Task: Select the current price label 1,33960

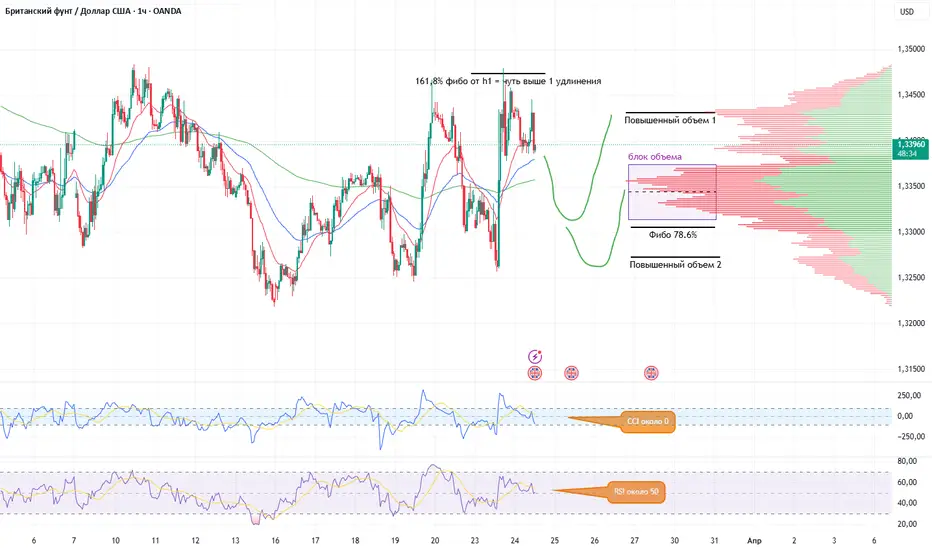Action: point(911,144)
